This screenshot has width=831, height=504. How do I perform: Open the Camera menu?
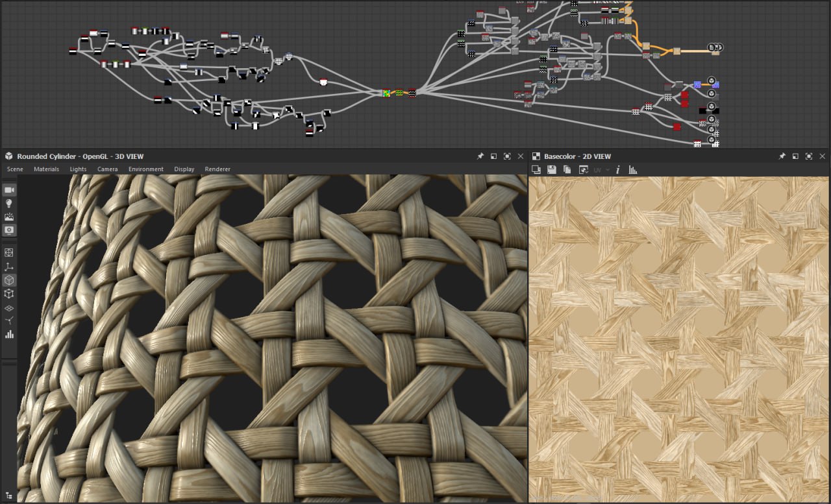coord(108,169)
